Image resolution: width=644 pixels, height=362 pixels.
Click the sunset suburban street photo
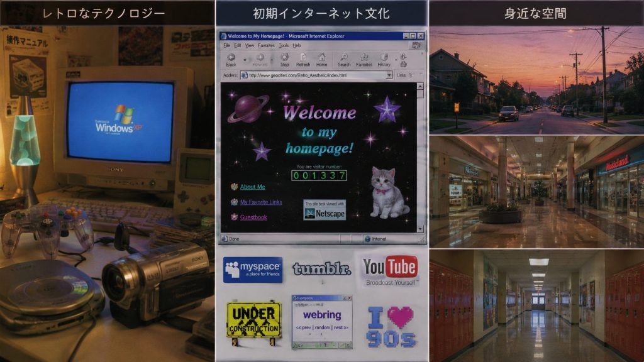[x=536, y=80]
